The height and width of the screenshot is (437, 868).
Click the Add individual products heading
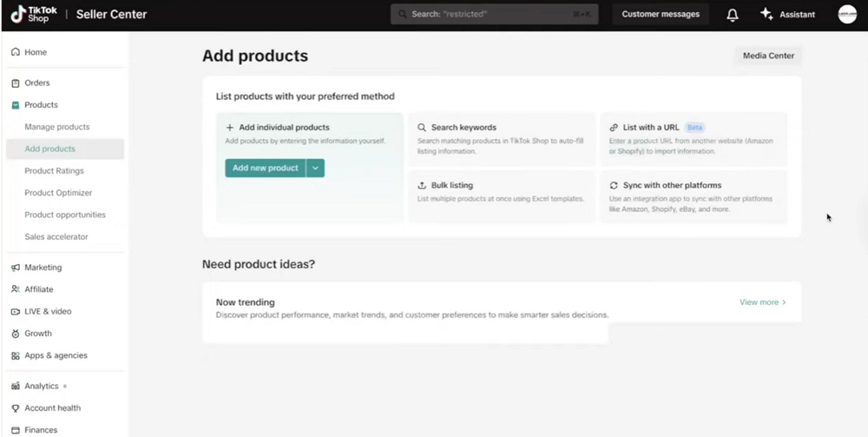point(284,128)
